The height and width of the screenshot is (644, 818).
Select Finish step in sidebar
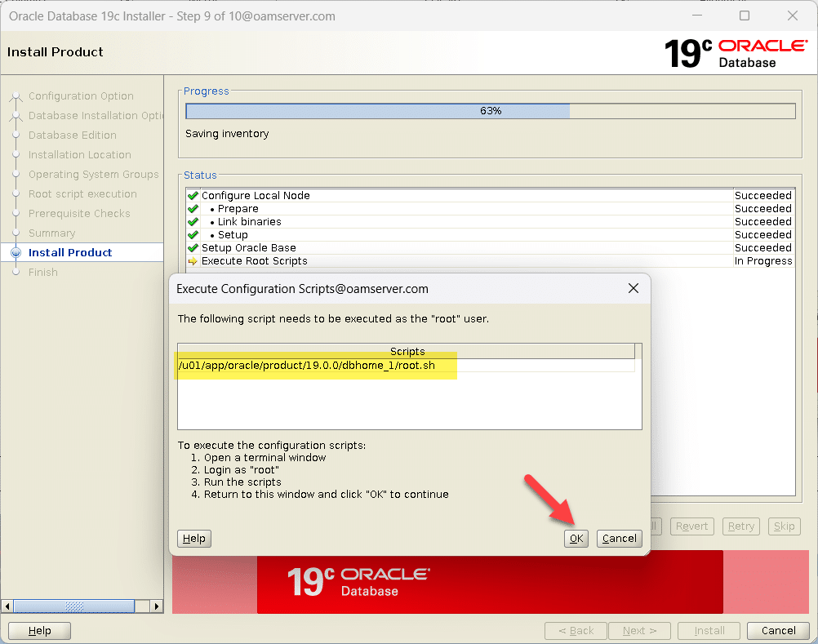pos(42,272)
